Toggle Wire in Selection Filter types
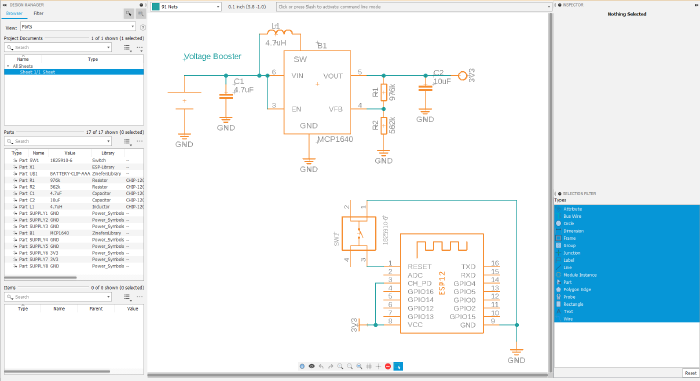Screen dimensions: 700x381 pyautogui.click(x=627, y=319)
